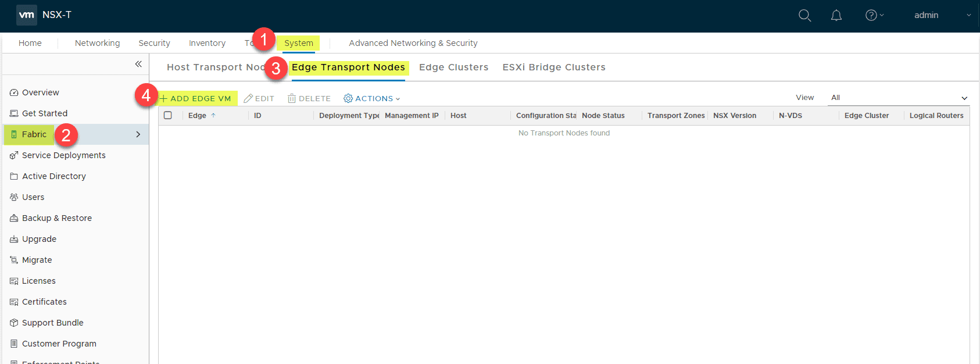Click the Support Bundle box icon
Screen dimensions: 980x364
(14, 323)
